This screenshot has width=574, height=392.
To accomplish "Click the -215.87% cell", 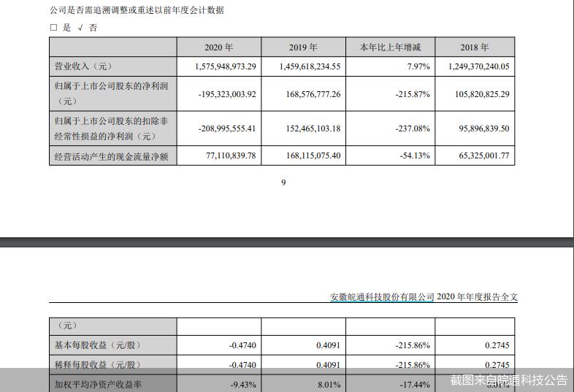I will pyautogui.click(x=413, y=94).
